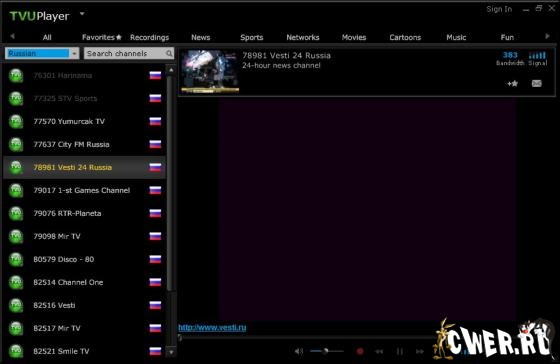Image resolution: width=560 pixels, height=364 pixels.
Task: Pause the current channel playback
Action: click(400, 351)
